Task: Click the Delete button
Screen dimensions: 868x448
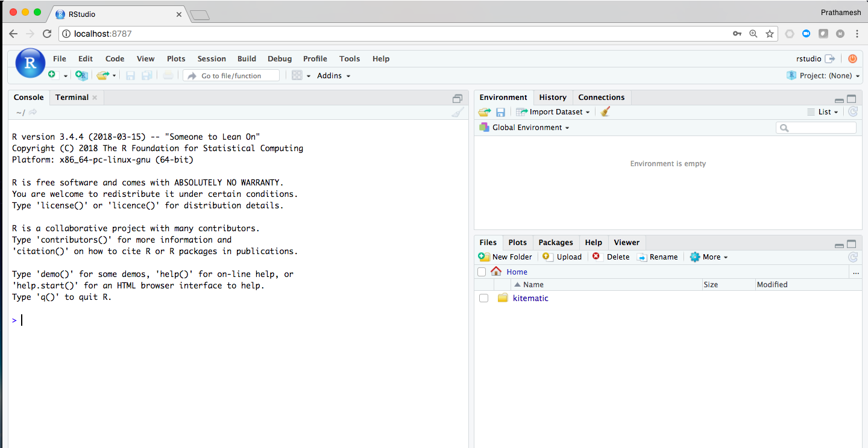Action: click(611, 257)
